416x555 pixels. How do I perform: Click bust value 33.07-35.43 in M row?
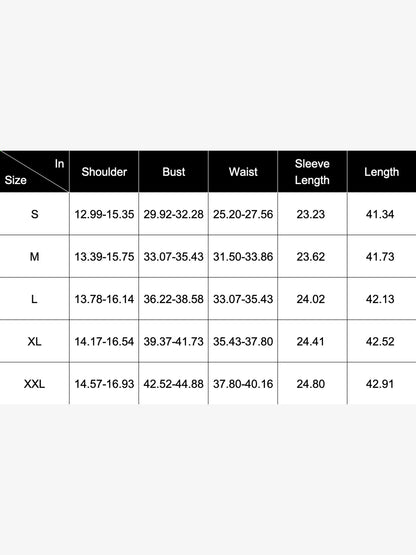click(173, 257)
